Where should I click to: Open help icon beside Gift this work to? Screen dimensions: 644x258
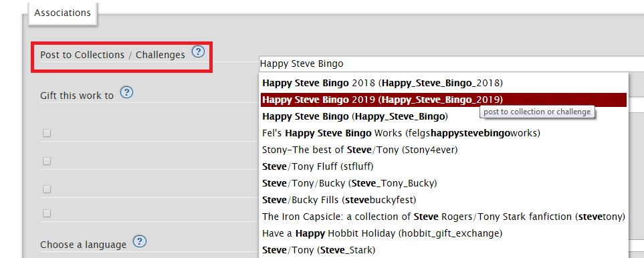[x=126, y=93]
